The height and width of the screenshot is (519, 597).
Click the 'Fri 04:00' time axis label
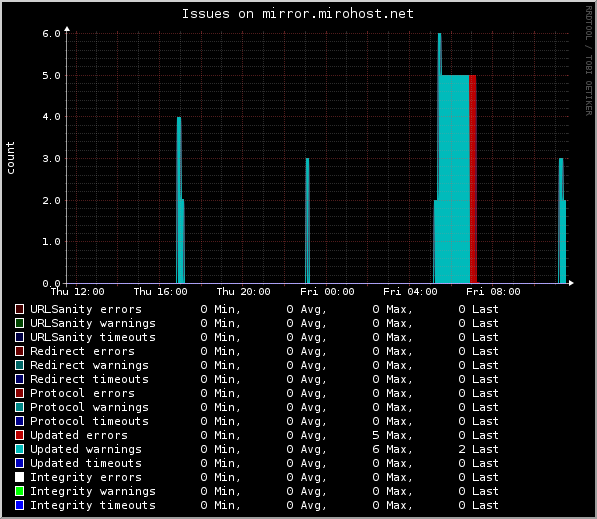(x=410, y=292)
